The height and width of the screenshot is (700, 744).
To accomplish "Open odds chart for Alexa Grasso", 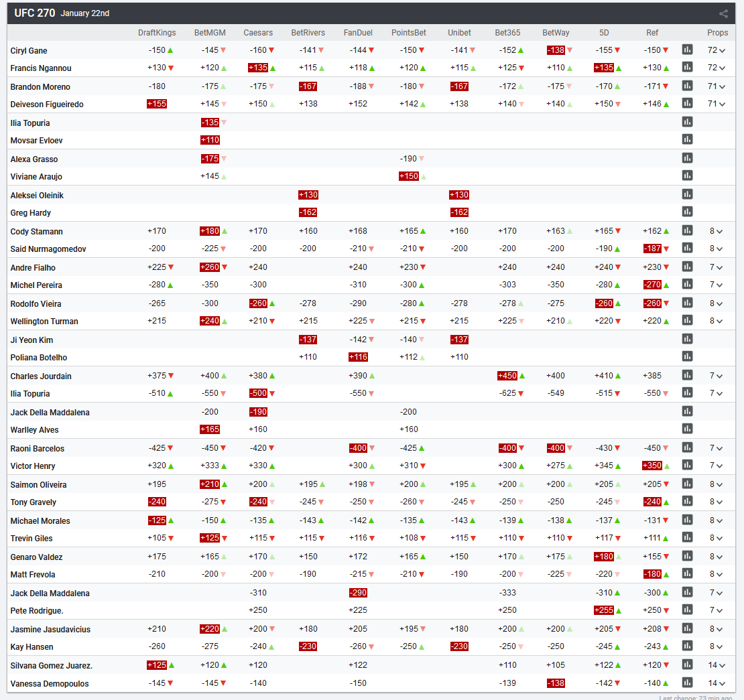I will (x=687, y=158).
